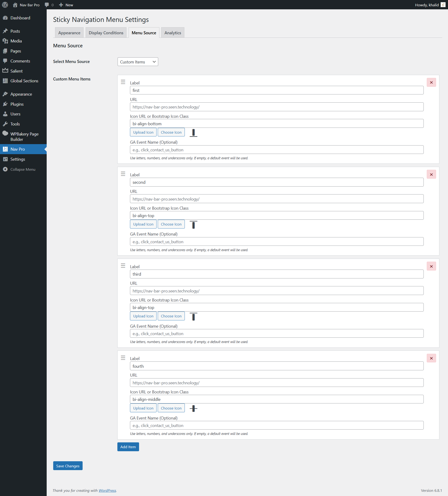
Task: Click the align-middle icon preview of 'fourth'
Action: (193, 408)
